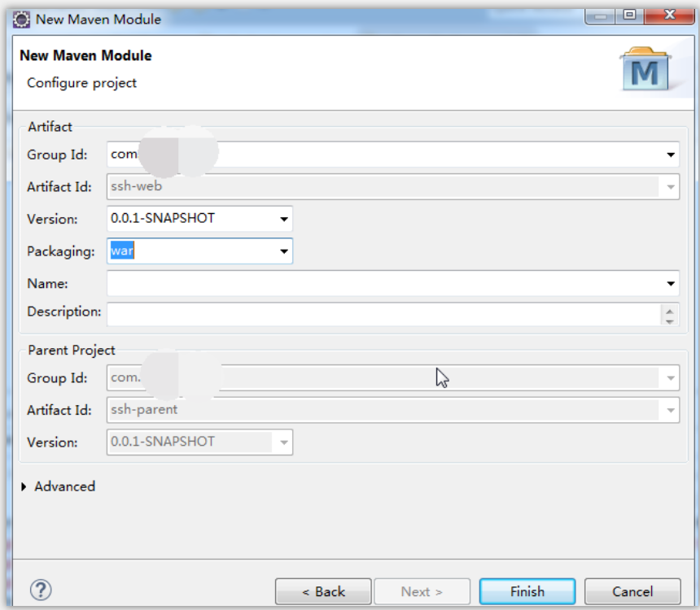Screen dimensions: 700x610
Task: Click the Eclipse icon in the title bar
Action: (x=21, y=20)
